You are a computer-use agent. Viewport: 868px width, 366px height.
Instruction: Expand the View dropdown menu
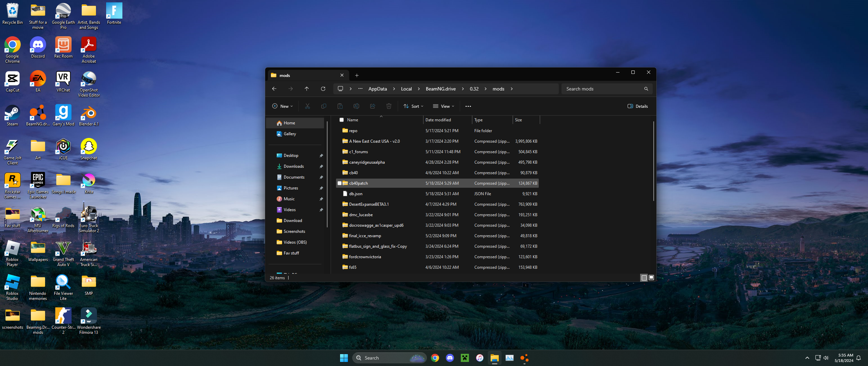[443, 106]
